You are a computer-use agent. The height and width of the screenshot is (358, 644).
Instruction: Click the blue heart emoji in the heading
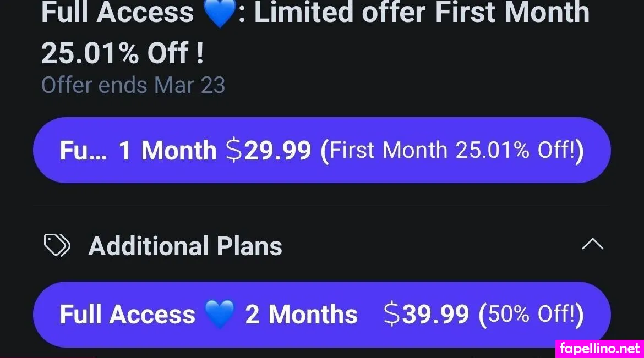click(x=219, y=14)
